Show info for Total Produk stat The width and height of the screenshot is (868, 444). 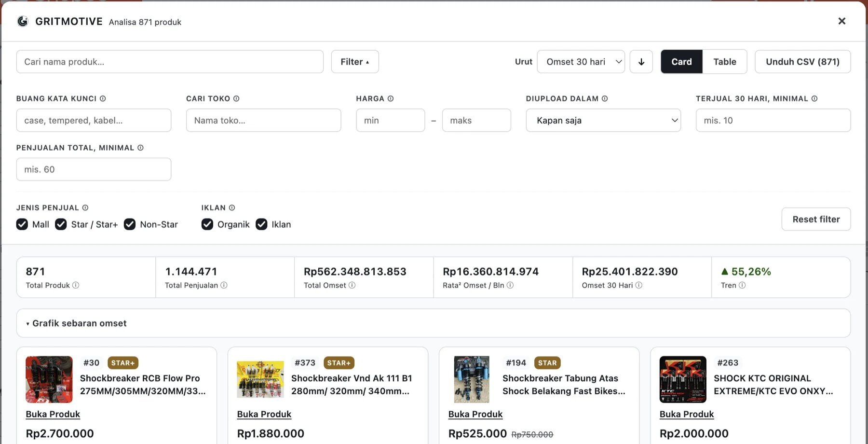(76, 285)
